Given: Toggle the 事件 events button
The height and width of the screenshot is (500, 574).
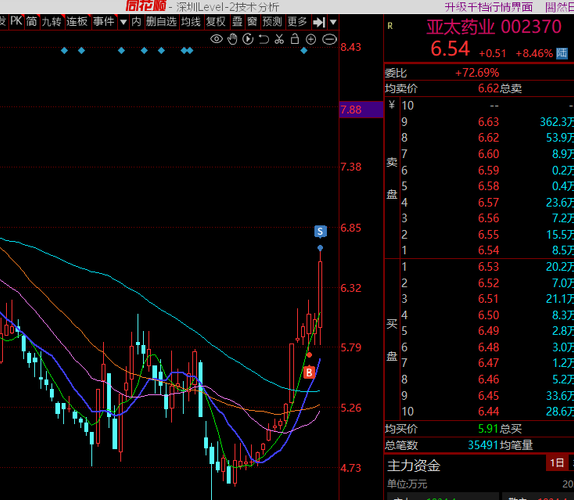Looking at the screenshot, I should tap(104, 22).
